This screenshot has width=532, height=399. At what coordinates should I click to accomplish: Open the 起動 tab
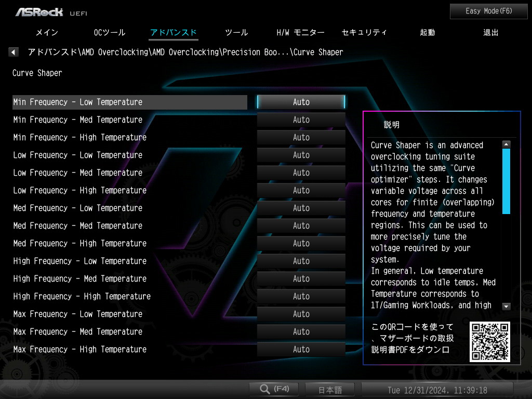click(427, 33)
